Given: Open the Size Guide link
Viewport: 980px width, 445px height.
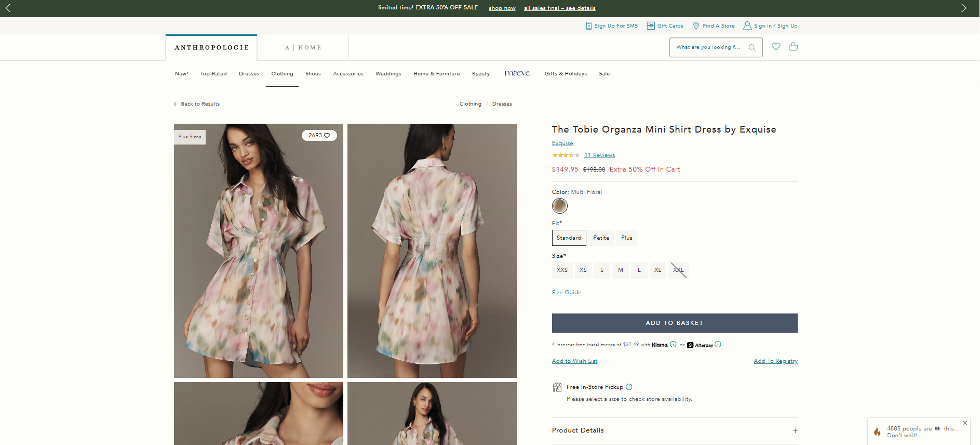Looking at the screenshot, I should click(567, 292).
